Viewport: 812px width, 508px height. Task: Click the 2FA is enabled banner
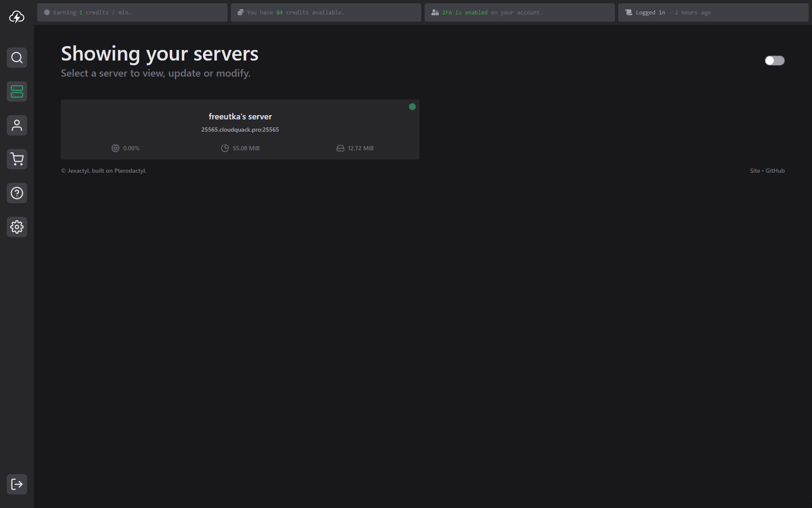520,13
